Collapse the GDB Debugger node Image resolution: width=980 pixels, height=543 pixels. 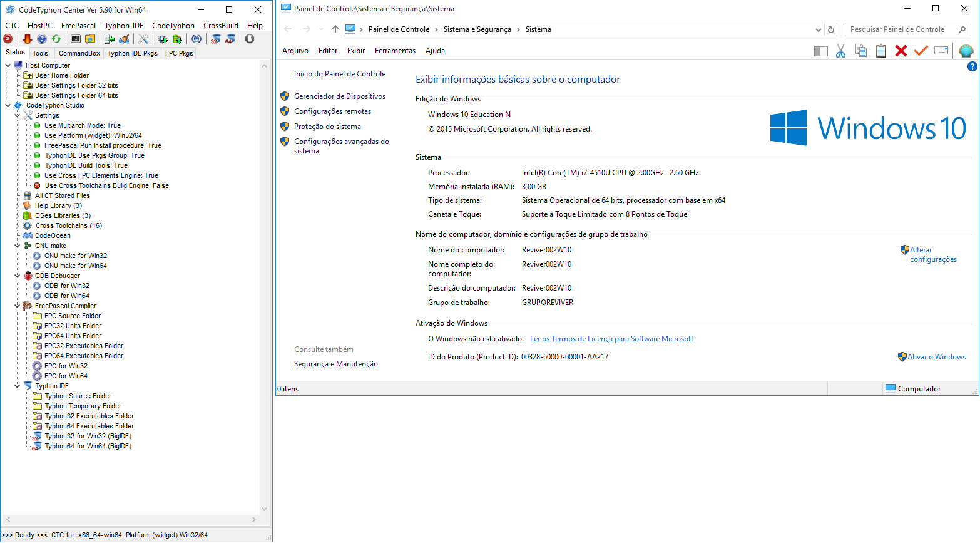tap(17, 276)
